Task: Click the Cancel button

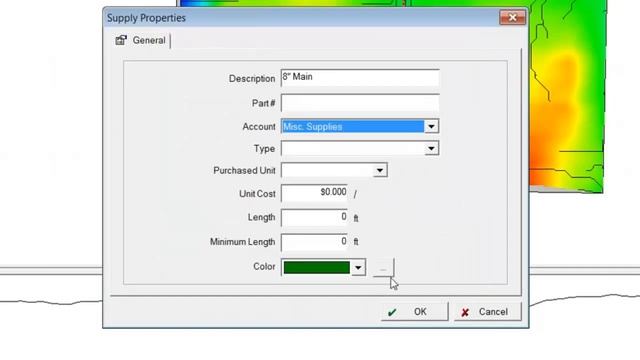Action: (487, 312)
